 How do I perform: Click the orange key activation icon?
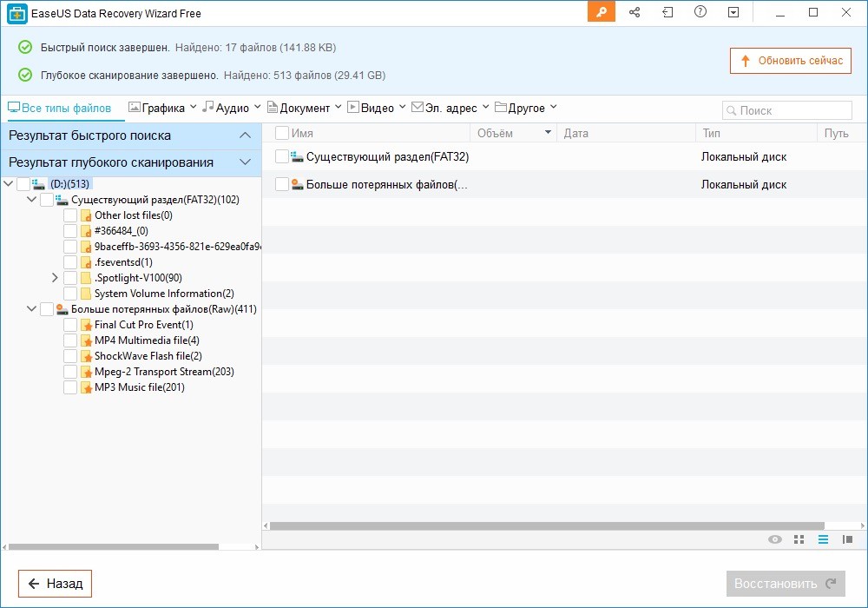click(x=601, y=12)
